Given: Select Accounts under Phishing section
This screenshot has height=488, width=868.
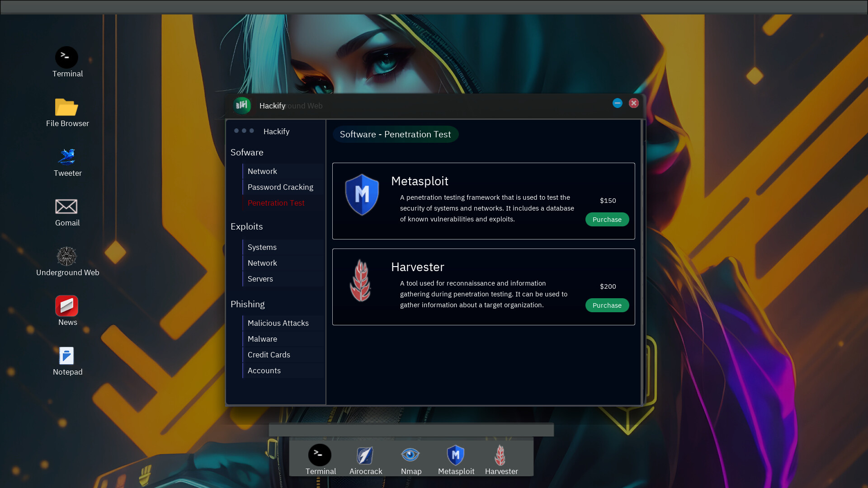Looking at the screenshot, I should point(264,370).
